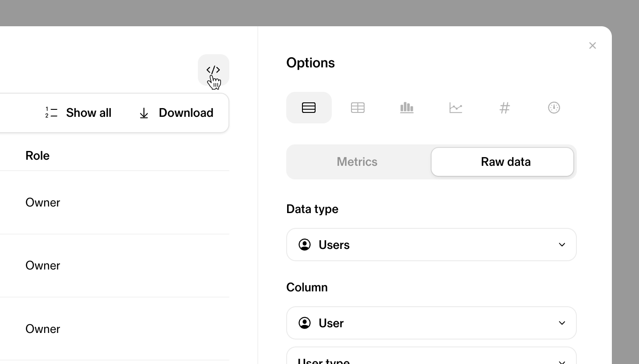Open the Data type Users dropdown
This screenshot has height=364, width=639.
tap(432, 245)
